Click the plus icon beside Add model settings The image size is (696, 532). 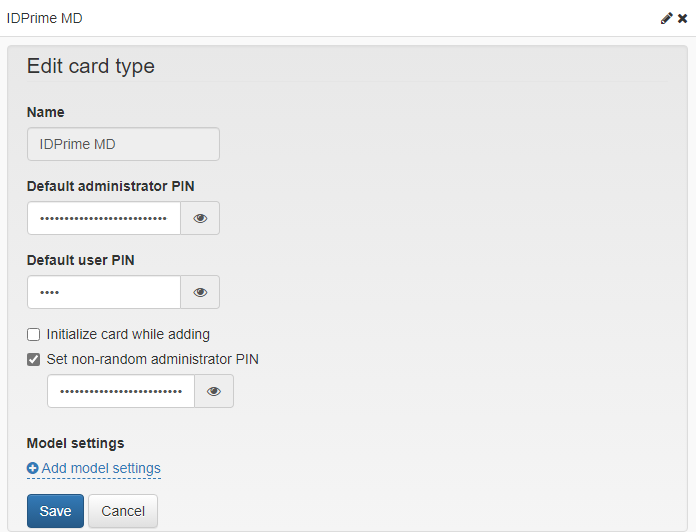(32, 468)
